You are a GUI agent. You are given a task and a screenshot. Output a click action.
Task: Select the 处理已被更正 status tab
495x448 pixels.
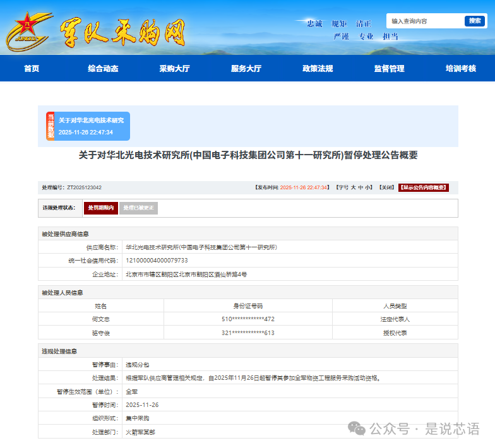pyautogui.click(x=138, y=208)
